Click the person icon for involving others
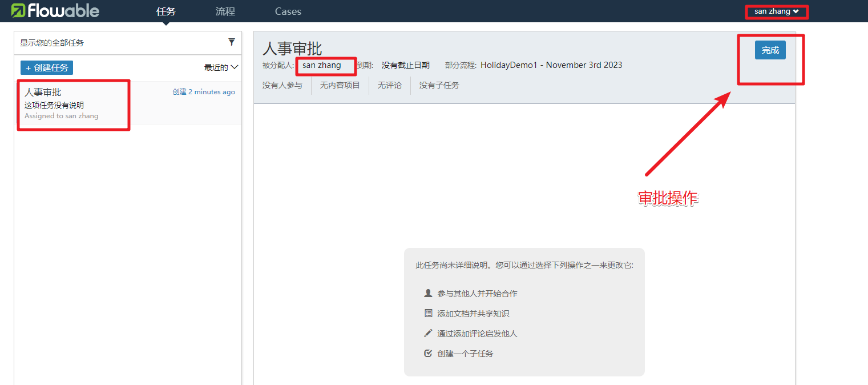The image size is (868, 385). click(429, 293)
